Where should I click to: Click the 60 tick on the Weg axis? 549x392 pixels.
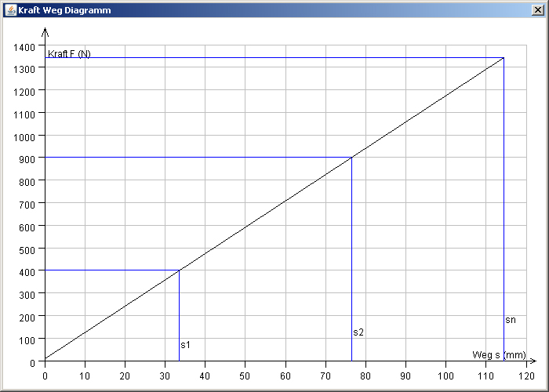pos(285,373)
